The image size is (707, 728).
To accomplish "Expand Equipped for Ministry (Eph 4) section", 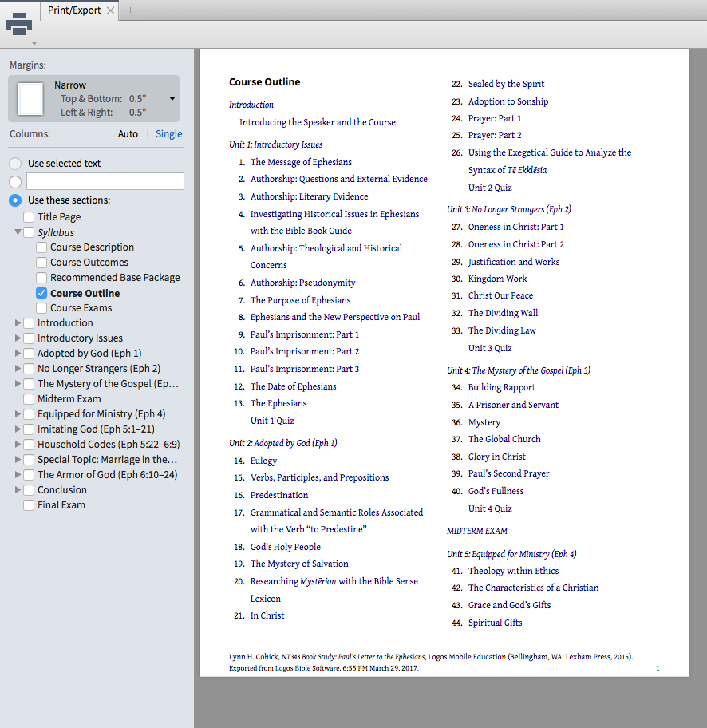I will point(18,413).
